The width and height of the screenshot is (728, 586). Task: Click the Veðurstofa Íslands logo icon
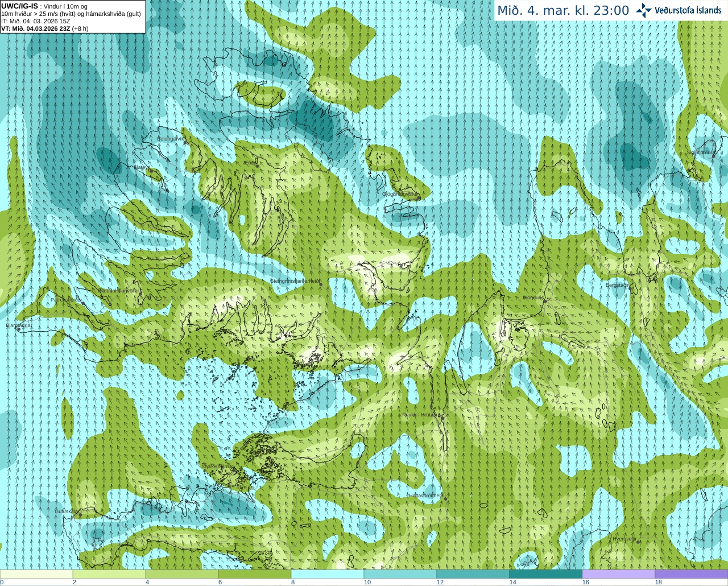644,10
